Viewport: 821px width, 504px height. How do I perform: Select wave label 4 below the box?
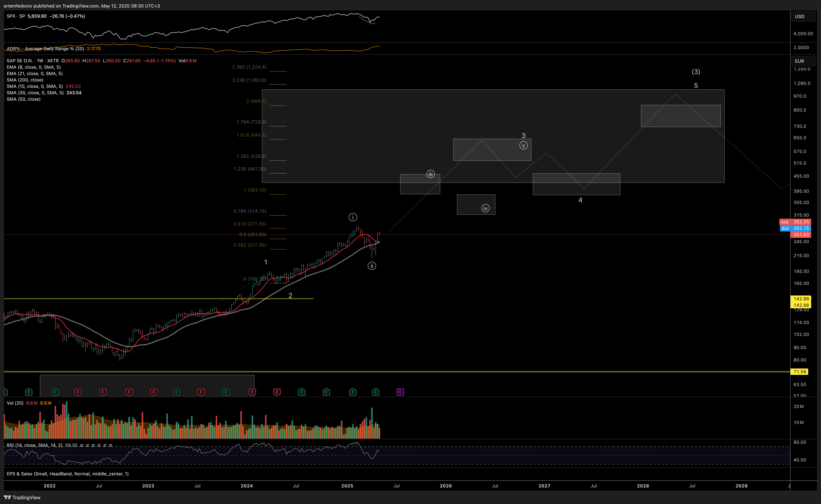coord(580,200)
